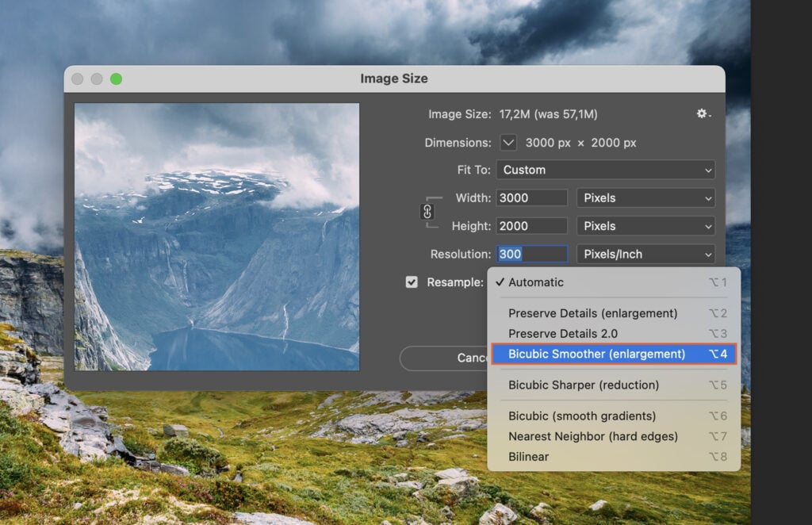Toggle the Resample checkbox off
This screenshot has width=812, height=525.
point(412,282)
